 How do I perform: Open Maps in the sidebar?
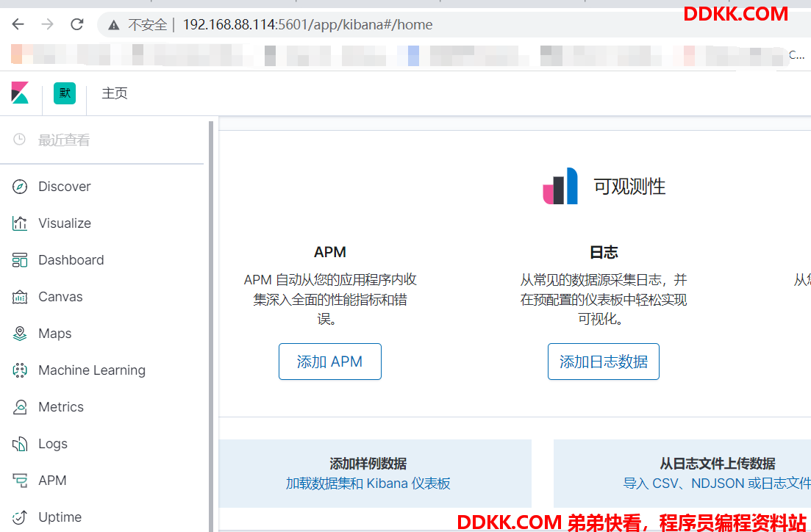55,334
